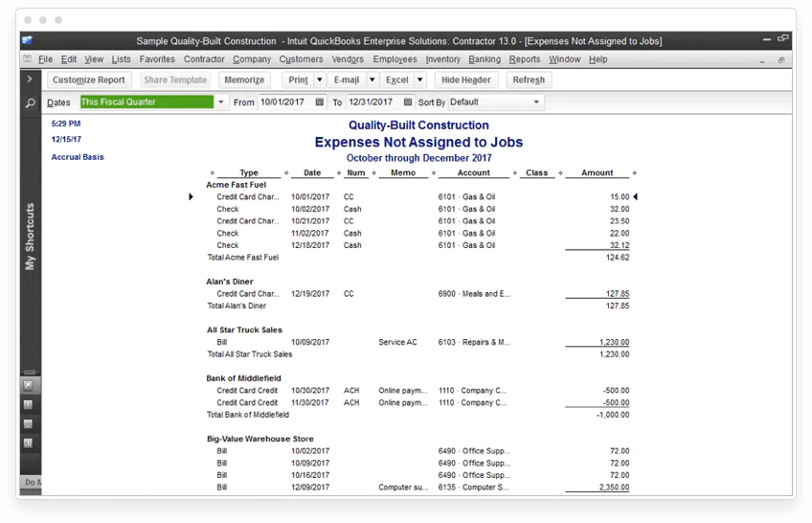This screenshot has width=812, height=523.
Task: Click the Hide Header button
Action: tap(466, 80)
